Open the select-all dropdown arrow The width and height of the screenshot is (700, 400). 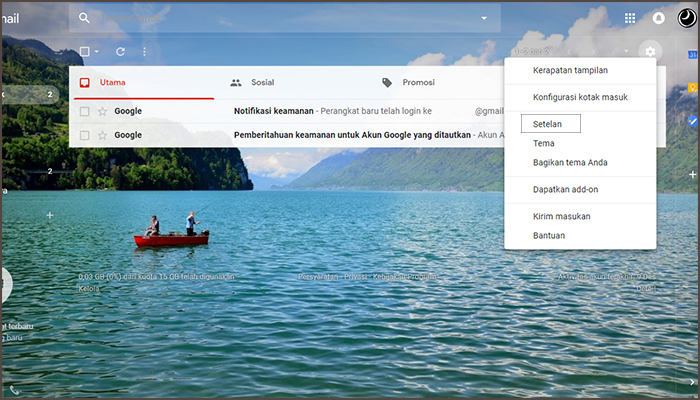point(97,52)
